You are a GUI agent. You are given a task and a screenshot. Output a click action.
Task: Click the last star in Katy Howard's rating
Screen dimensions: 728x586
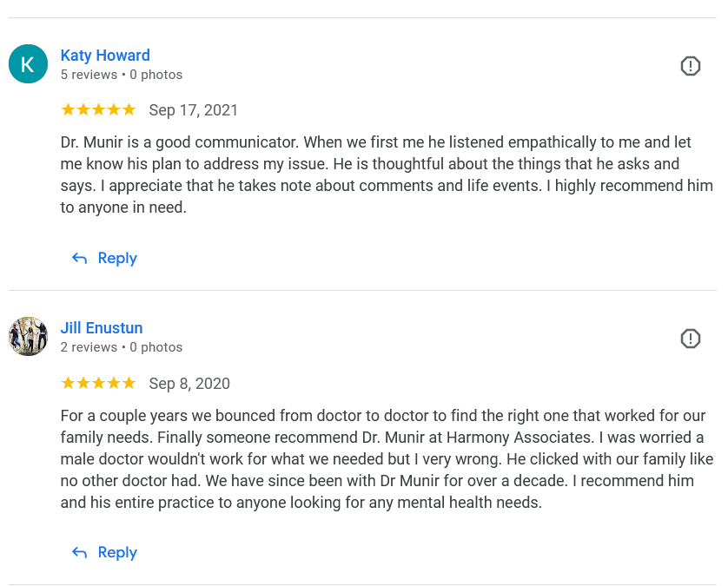(129, 110)
